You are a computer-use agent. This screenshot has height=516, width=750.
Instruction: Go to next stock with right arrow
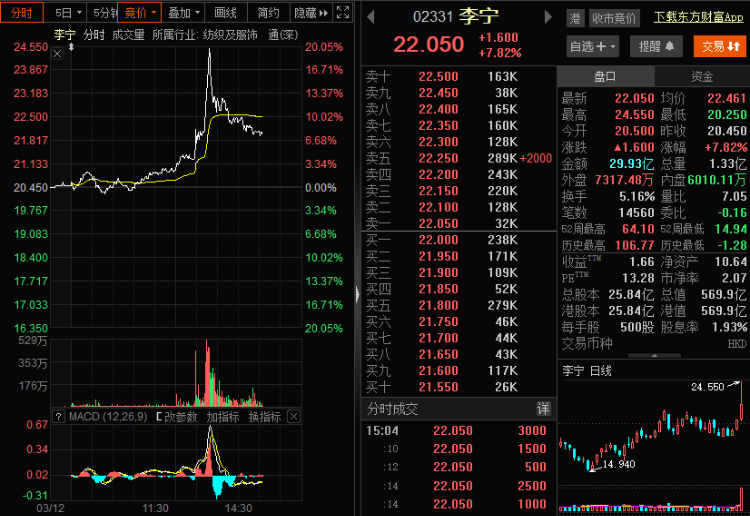point(548,18)
